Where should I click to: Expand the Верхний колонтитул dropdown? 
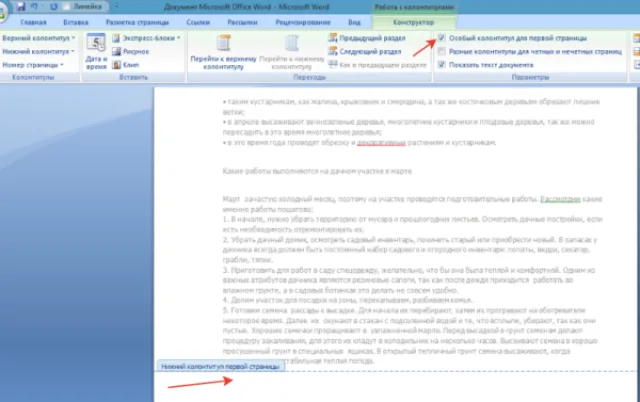coord(39,38)
